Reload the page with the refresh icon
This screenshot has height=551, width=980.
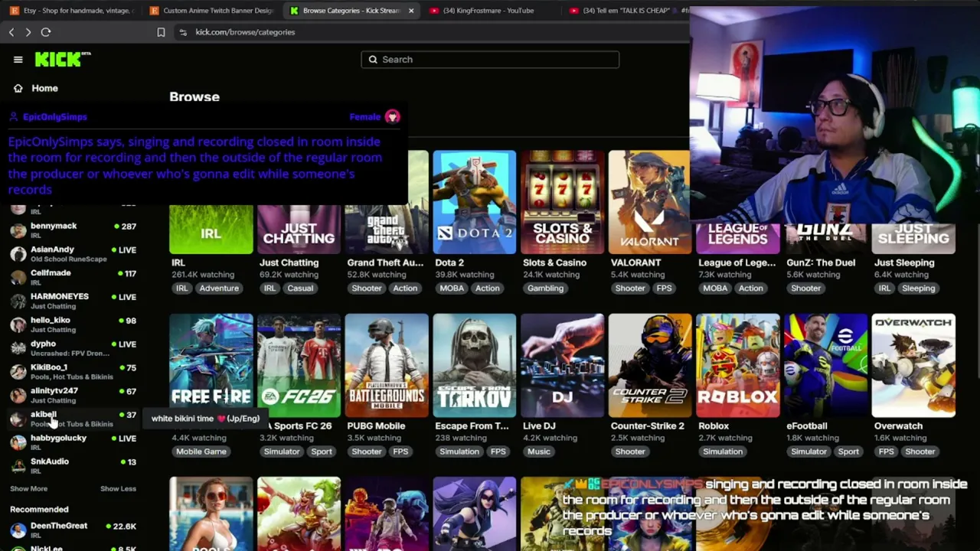click(x=46, y=32)
